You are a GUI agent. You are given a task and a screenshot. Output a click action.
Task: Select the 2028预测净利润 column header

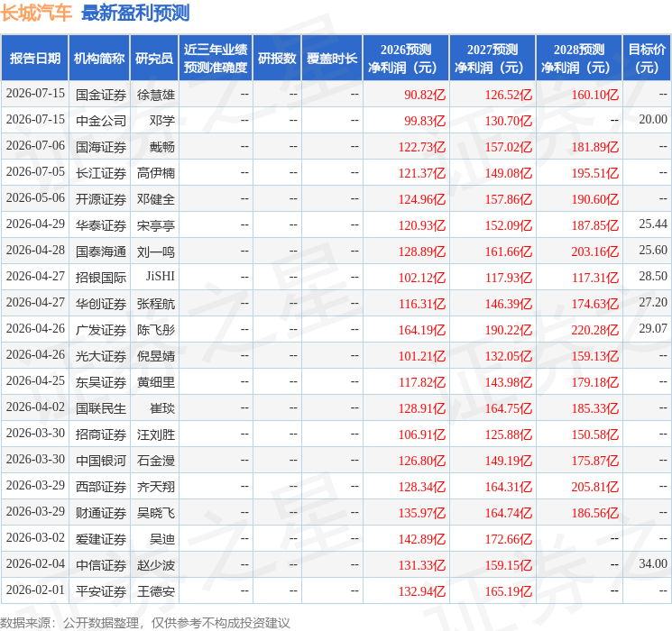point(579,59)
